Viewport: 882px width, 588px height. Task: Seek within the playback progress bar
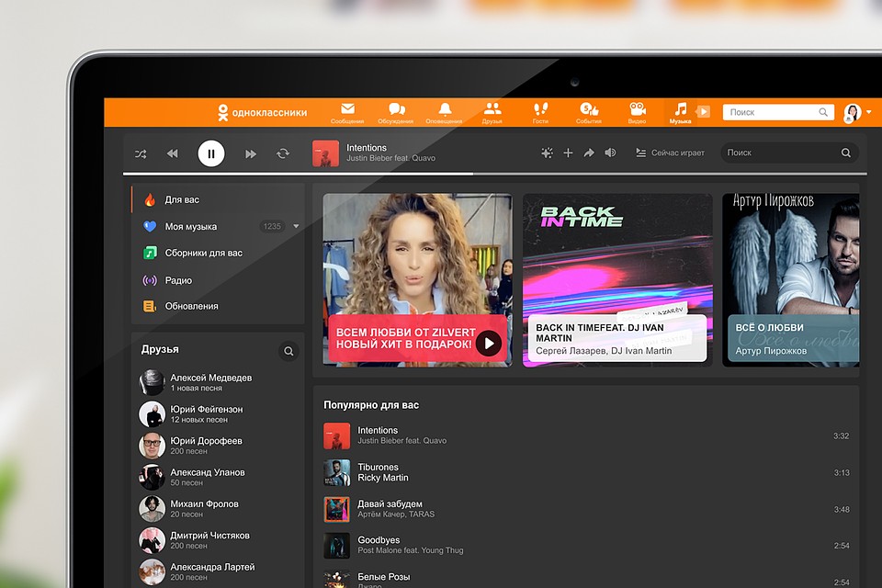(495, 174)
